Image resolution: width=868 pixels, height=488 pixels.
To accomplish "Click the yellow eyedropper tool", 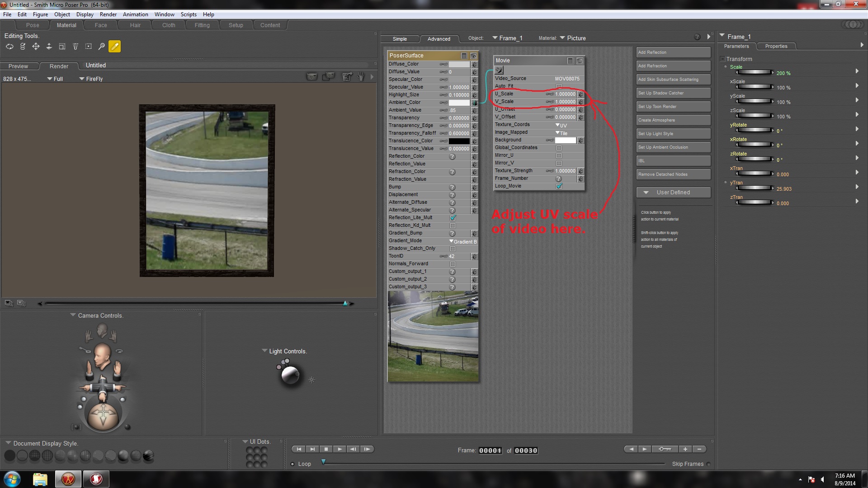I will pyautogui.click(x=115, y=47).
